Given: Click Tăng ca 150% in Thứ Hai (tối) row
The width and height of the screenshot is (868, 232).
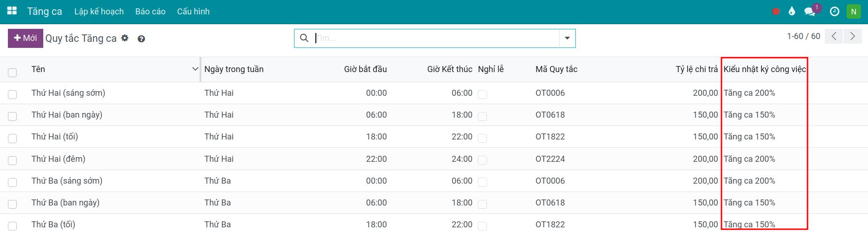Looking at the screenshot, I should point(749,137).
